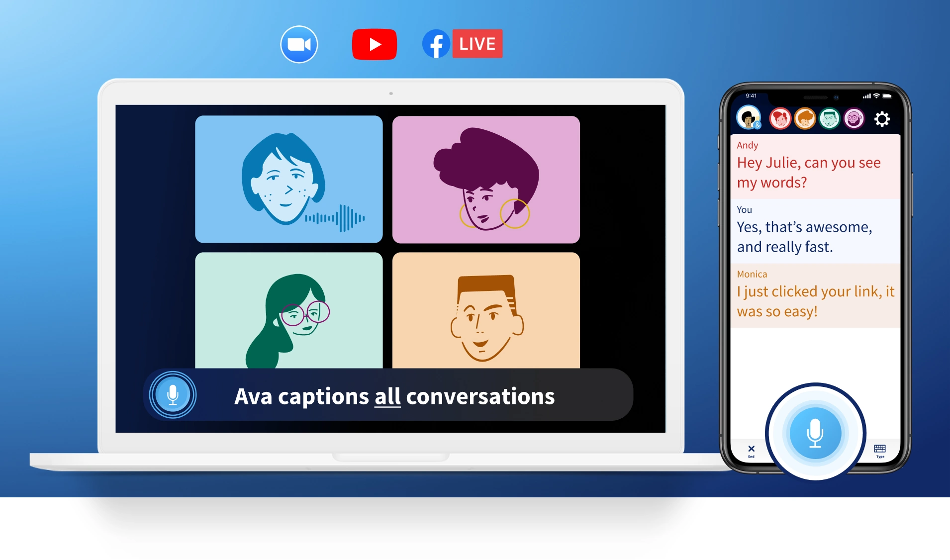Tap the Type keyboard button
The image size is (950, 560).
tap(880, 451)
